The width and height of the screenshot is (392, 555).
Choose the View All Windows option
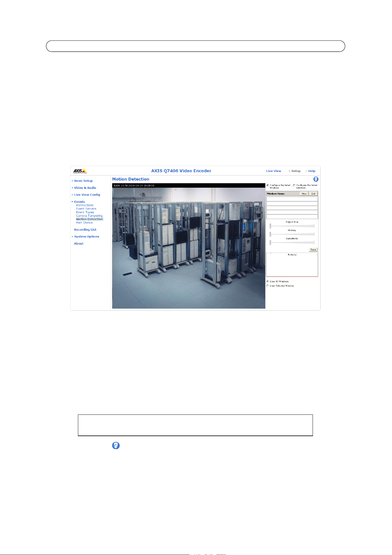pos(268,281)
